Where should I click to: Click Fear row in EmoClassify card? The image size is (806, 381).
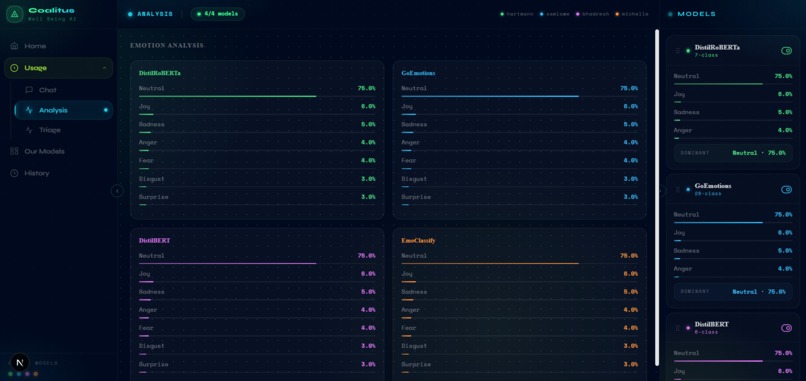pyautogui.click(x=520, y=330)
